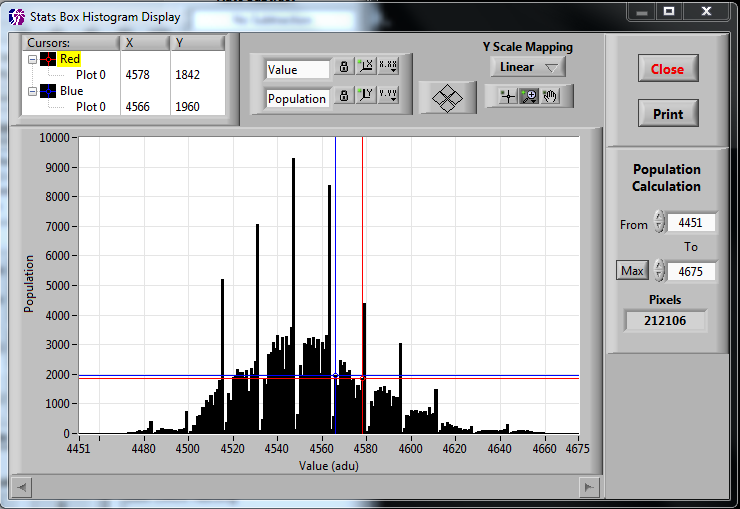Autoscale the Y axis once

point(366,95)
